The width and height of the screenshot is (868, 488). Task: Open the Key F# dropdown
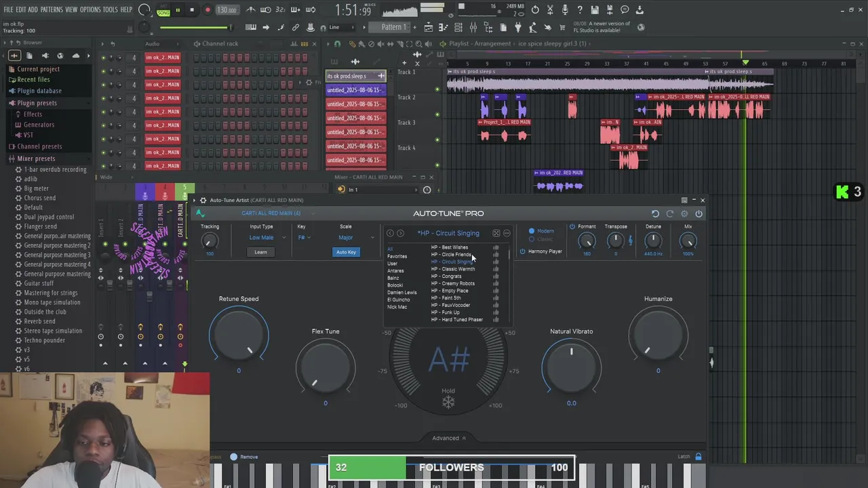(304, 237)
